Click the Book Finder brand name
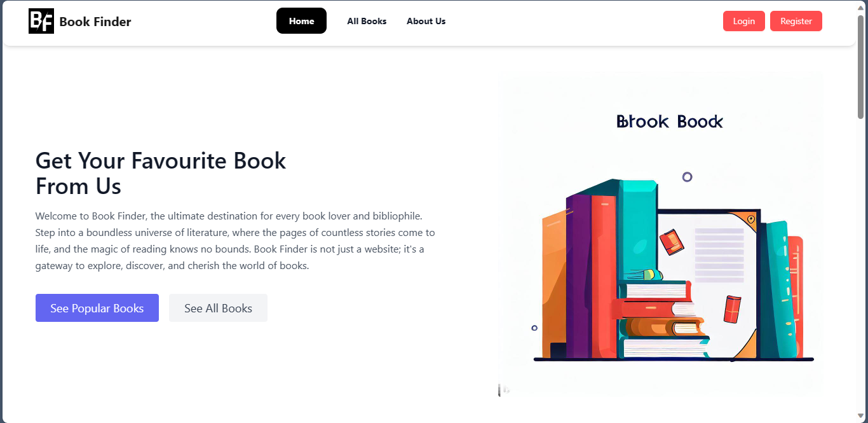The width and height of the screenshot is (868, 423). [x=95, y=22]
